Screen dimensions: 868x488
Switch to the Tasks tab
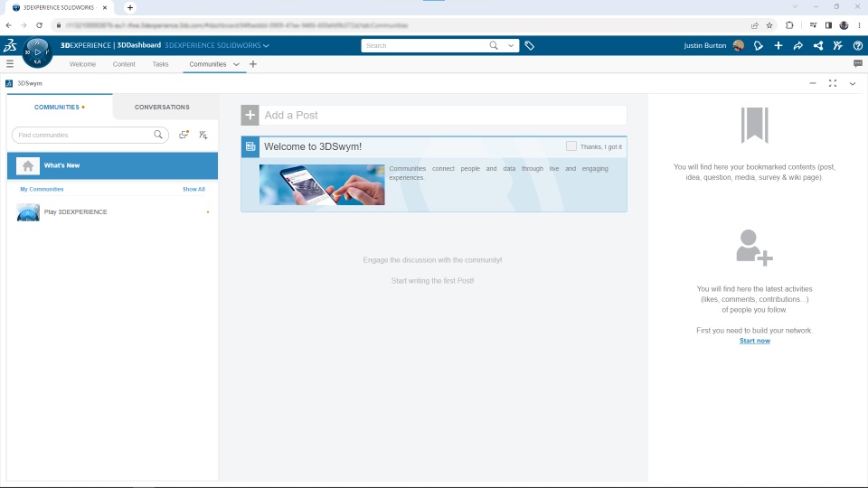161,64
